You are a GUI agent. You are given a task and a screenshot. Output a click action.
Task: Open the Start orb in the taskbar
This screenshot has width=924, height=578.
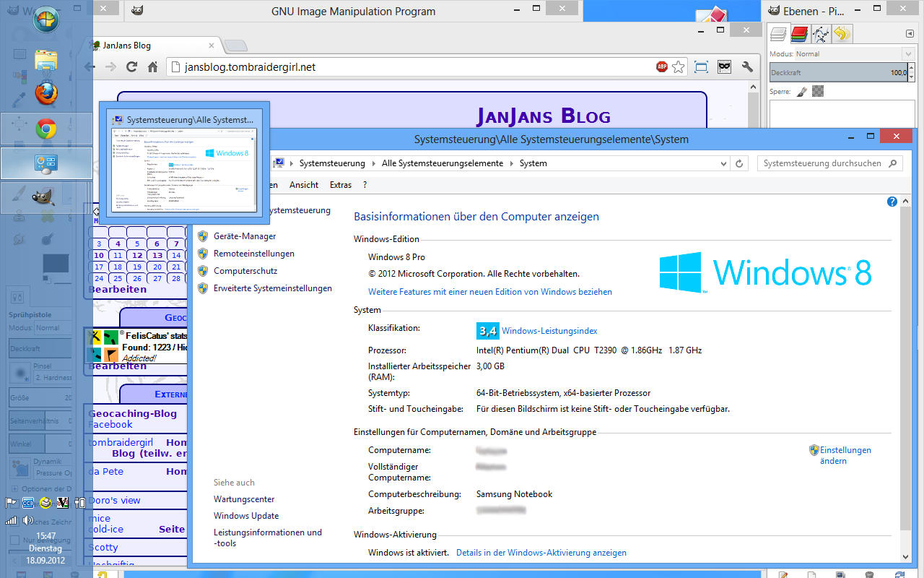[x=46, y=19]
